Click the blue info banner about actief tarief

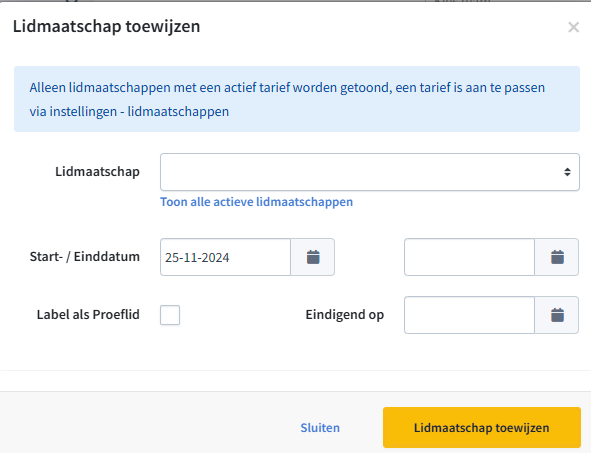[297, 99]
